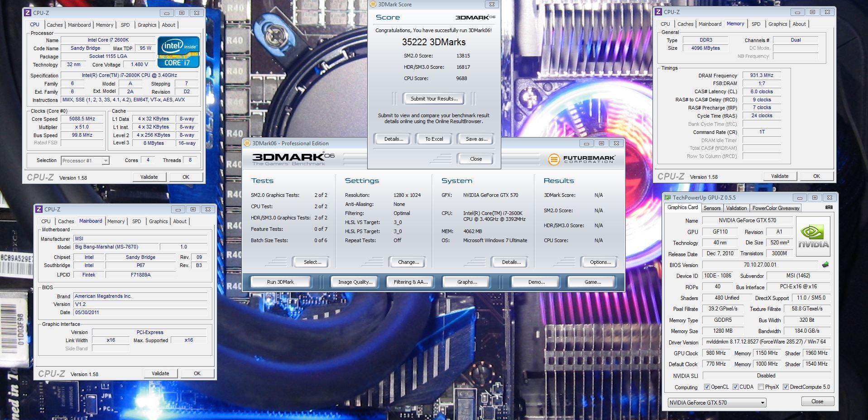Toggle the OpenCL checkbox in GPU-Z
The image size is (868, 420).
point(707,387)
